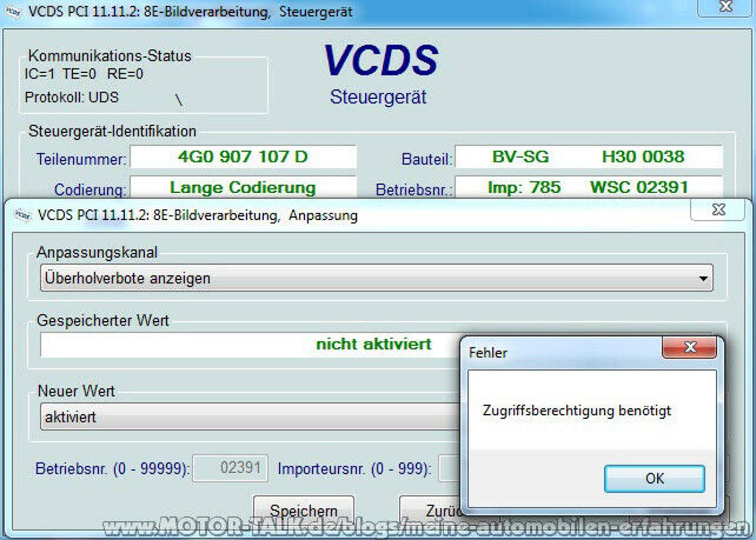Click the Bauteil value BV-SG H30 0038
Screen dimensions: 756x540
(x=588, y=157)
